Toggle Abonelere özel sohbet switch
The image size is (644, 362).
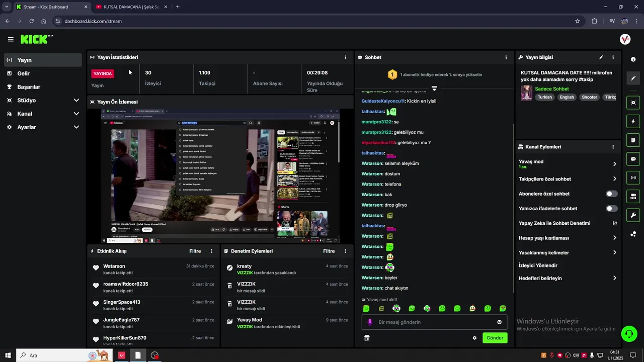coord(611,194)
